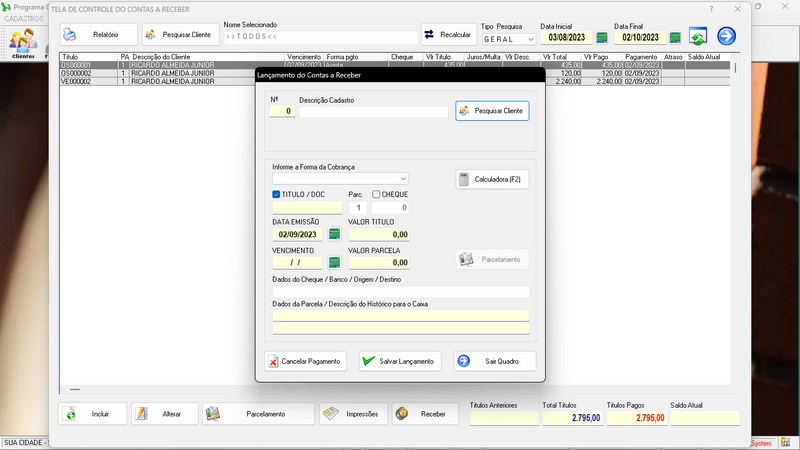Click the Salvar Lançamento button
This screenshot has height=450, width=800.
click(399, 361)
